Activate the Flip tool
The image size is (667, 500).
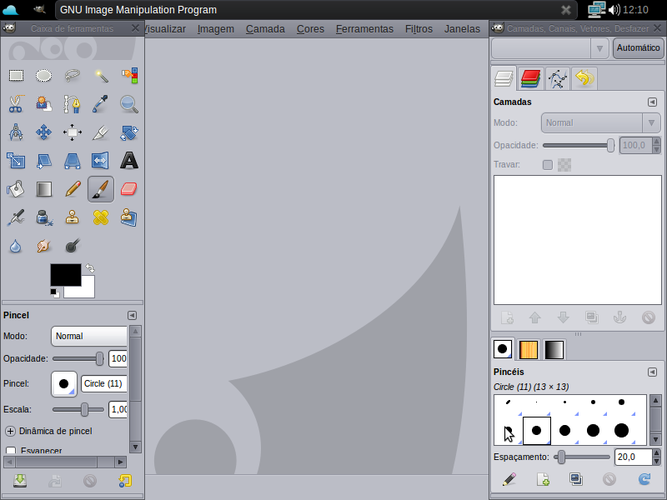point(101,161)
